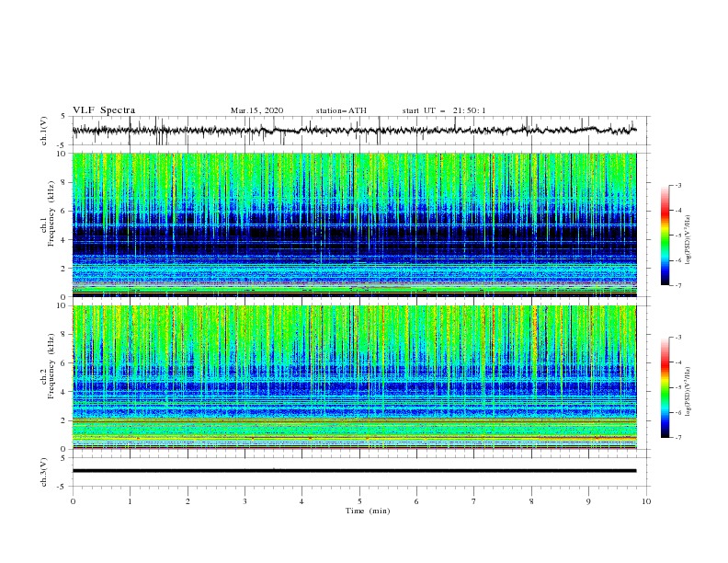
Task: Click the ch.2 spectrogram panel
Action: tap(355, 377)
